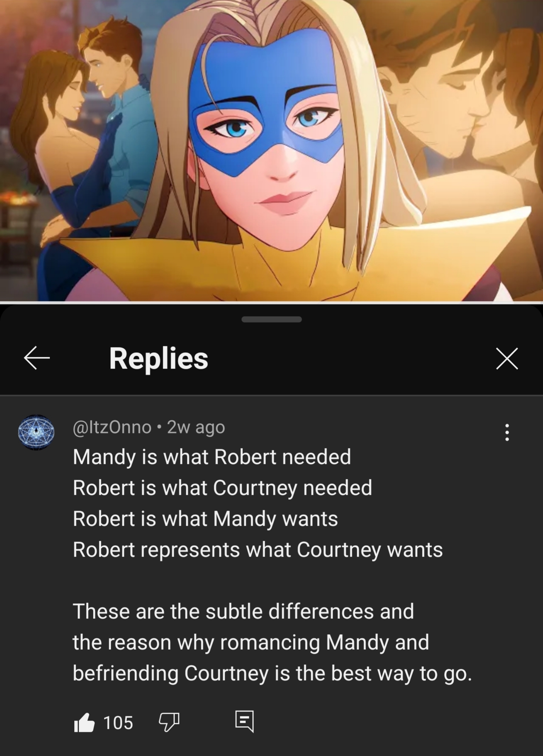Like the comment with thumbs up
Image resolution: width=543 pixels, height=756 pixels.
pos(84,722)
